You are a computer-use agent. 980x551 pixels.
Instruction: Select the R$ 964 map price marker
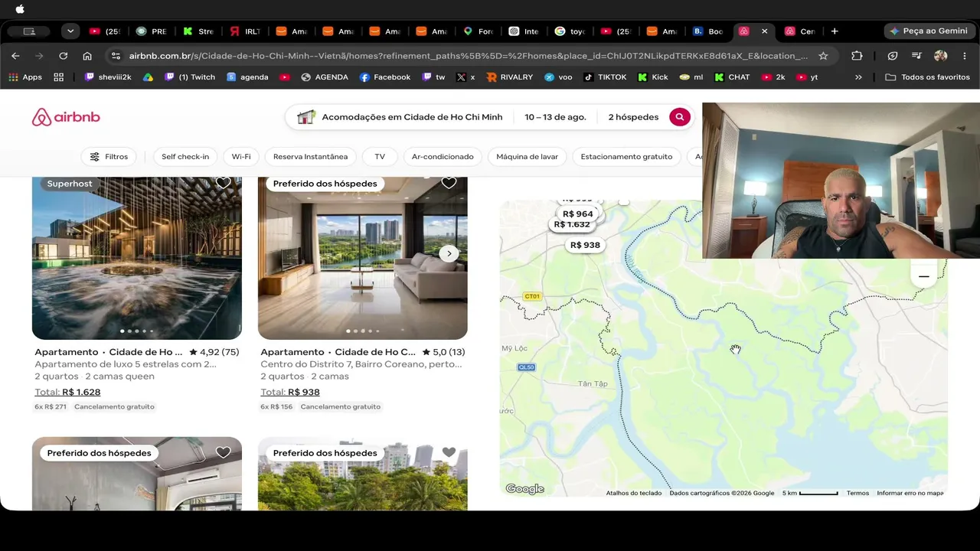point(577,214)
